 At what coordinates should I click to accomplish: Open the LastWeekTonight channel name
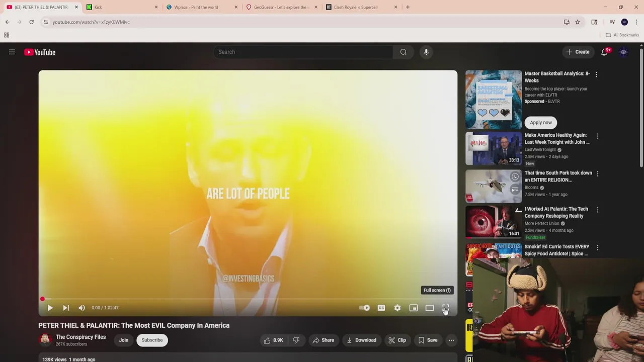[x=540, y=150]
